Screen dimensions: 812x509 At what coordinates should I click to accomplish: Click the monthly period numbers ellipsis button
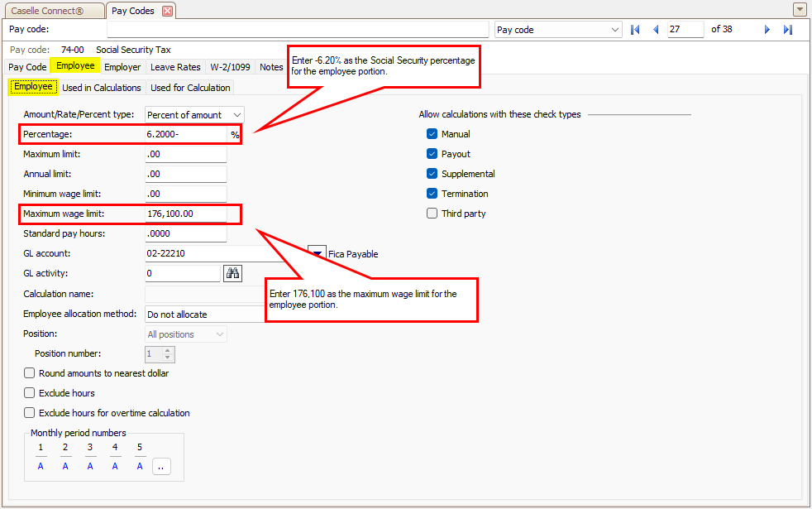pos(160,467)
